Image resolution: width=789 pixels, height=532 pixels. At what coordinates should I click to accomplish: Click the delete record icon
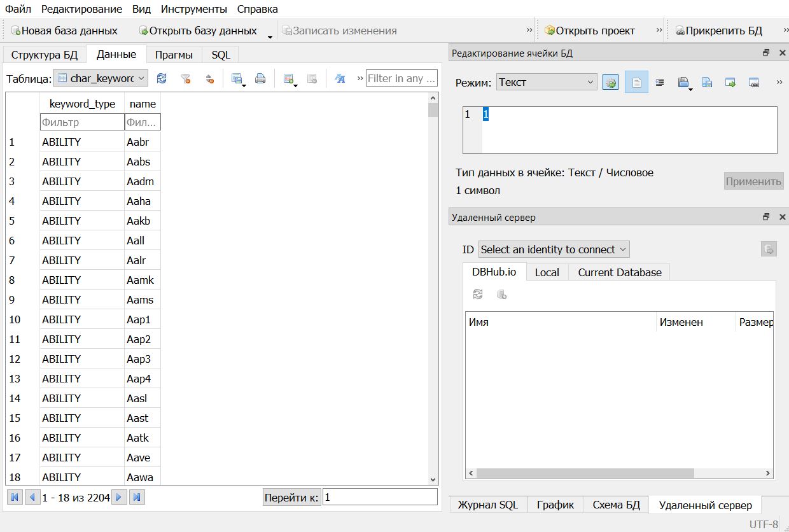(312, 79)
